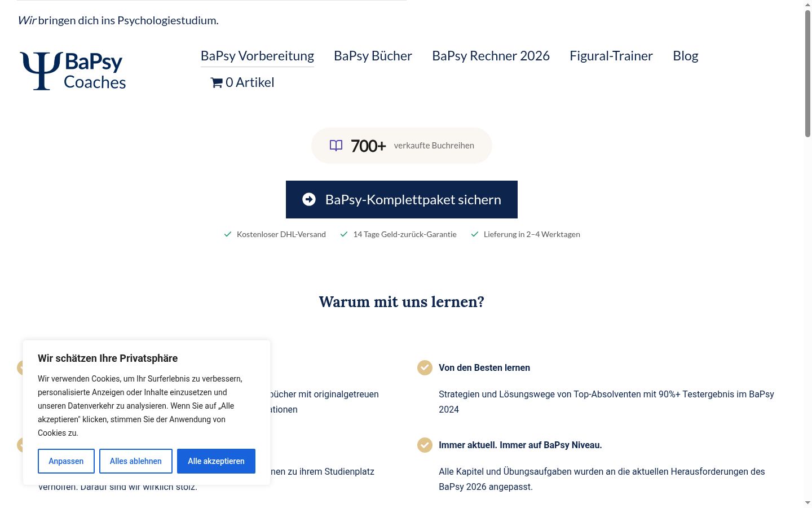
Task: Click the BaPsy Coaches logo
Action: [x=73, y=71]
